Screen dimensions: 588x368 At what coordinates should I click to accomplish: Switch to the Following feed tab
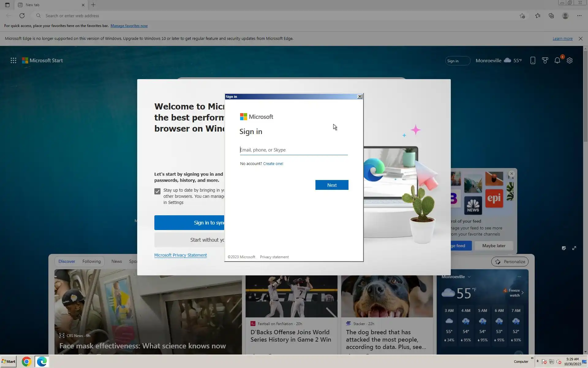91,261
